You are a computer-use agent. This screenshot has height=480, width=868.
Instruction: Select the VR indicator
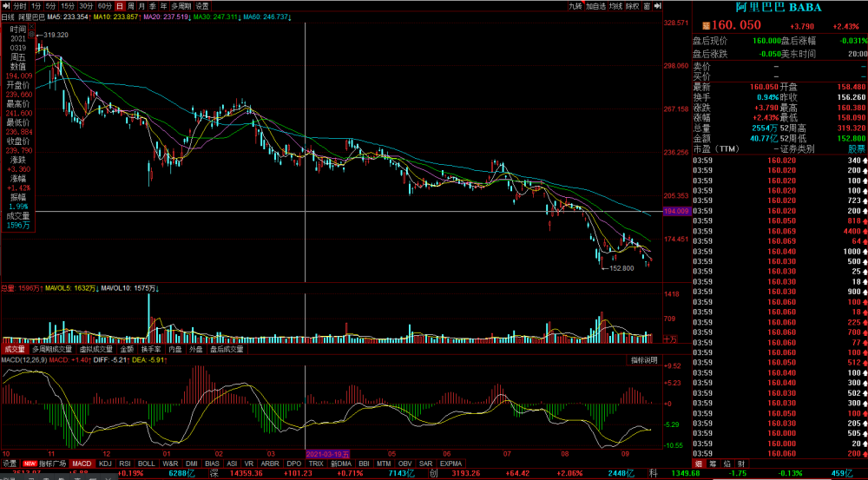(x=249, y=464)
